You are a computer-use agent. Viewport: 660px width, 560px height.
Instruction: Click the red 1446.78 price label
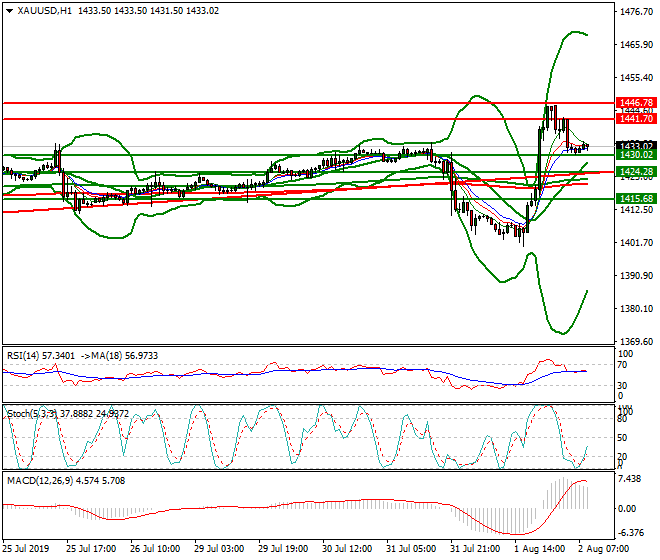click(x=636, y=103)
